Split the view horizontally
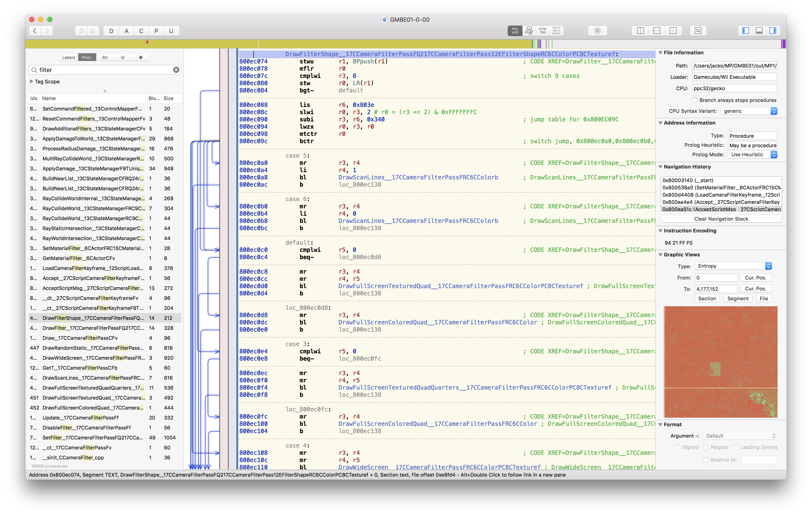Image resolution: width=812 pixels, height=516 pixels. (657, 31)
